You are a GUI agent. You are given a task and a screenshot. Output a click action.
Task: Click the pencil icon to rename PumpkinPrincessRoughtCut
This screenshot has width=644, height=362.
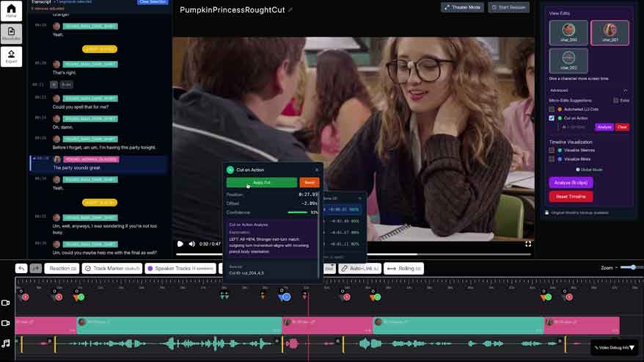[290, 10]
